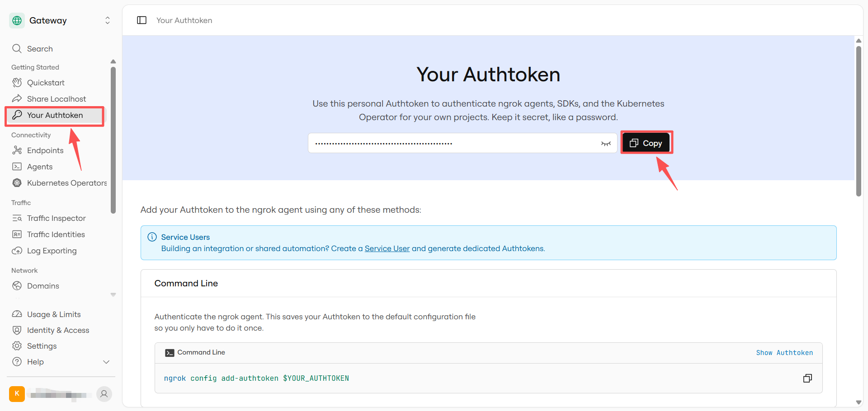The width and height of the screenshot is (868, 411).
Task: Open the Gateway account switcher
Action: (108, 20)
